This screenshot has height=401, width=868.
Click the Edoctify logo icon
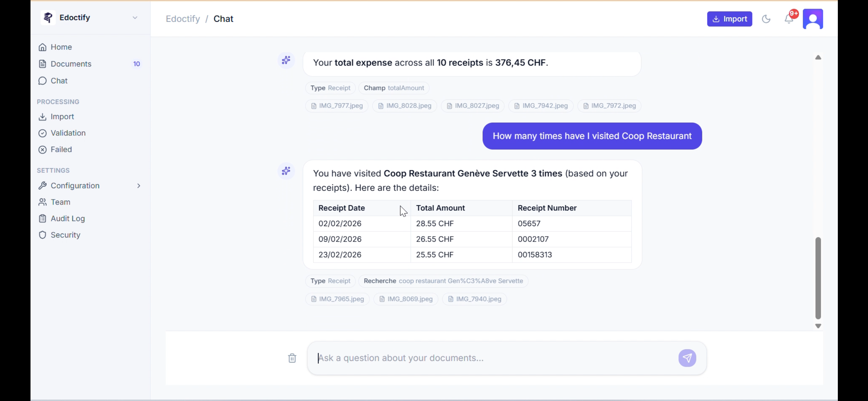[48, 17]
